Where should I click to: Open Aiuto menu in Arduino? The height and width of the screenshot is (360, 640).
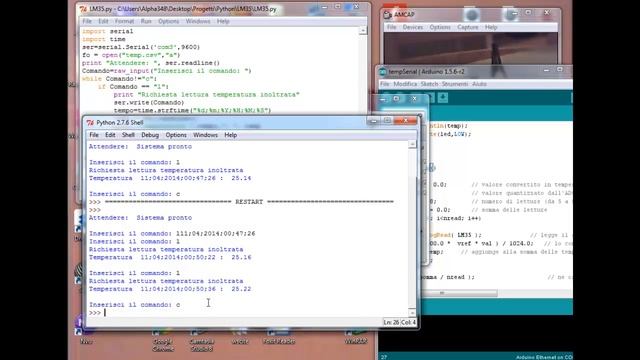click(x=479, y=84)
